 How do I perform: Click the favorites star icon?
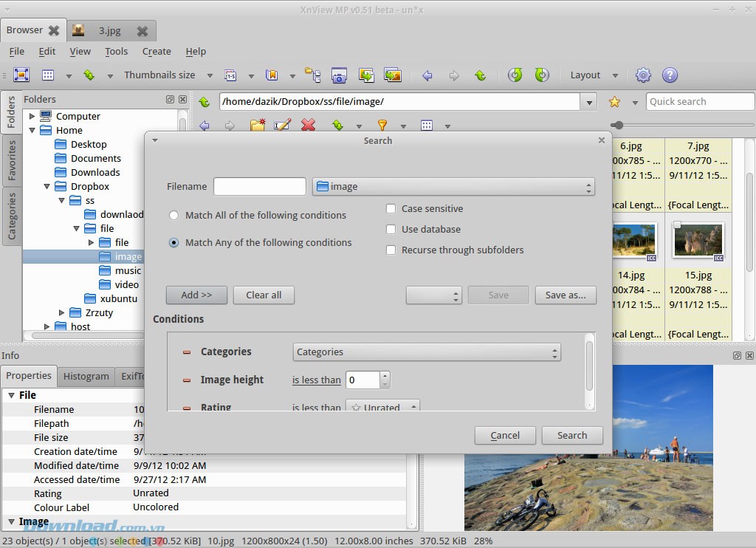tap(614, 102)
